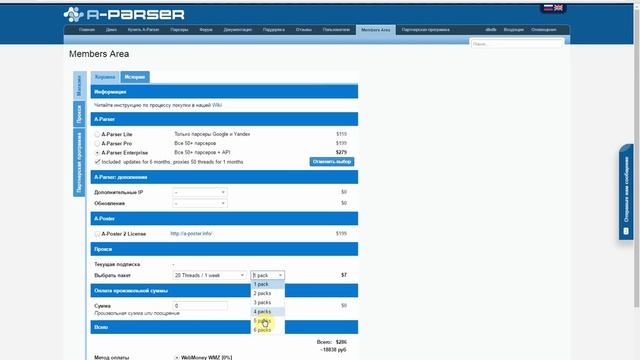Choose the 3 packs option
640x360 pixels.
[x=267, y=302]
